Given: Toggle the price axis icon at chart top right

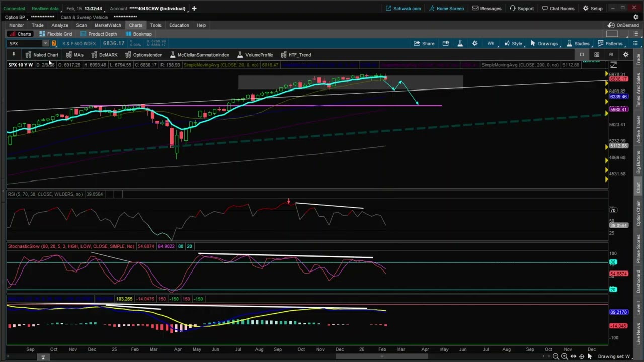Looking at the screenshot, I should click(614, 65).
